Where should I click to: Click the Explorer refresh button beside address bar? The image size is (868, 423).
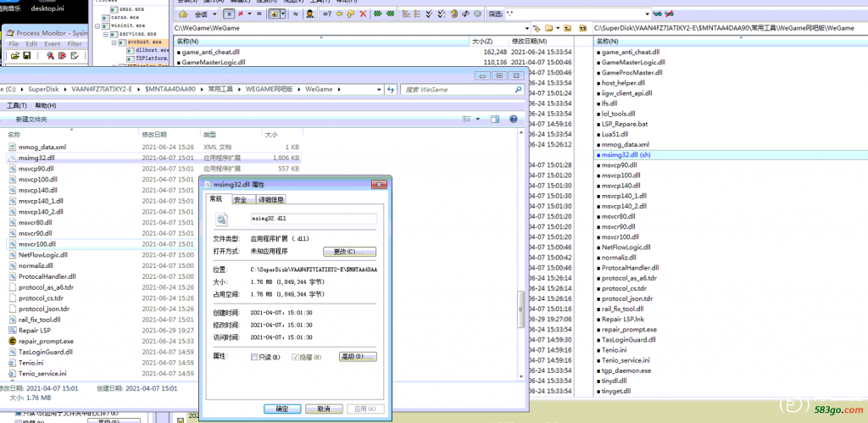click(x=391, y=89)
